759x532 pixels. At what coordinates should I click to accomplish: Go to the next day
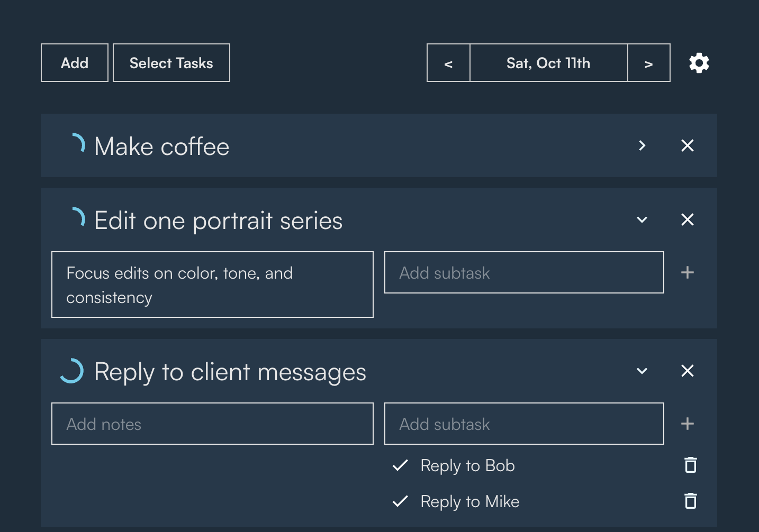point(648,63)
